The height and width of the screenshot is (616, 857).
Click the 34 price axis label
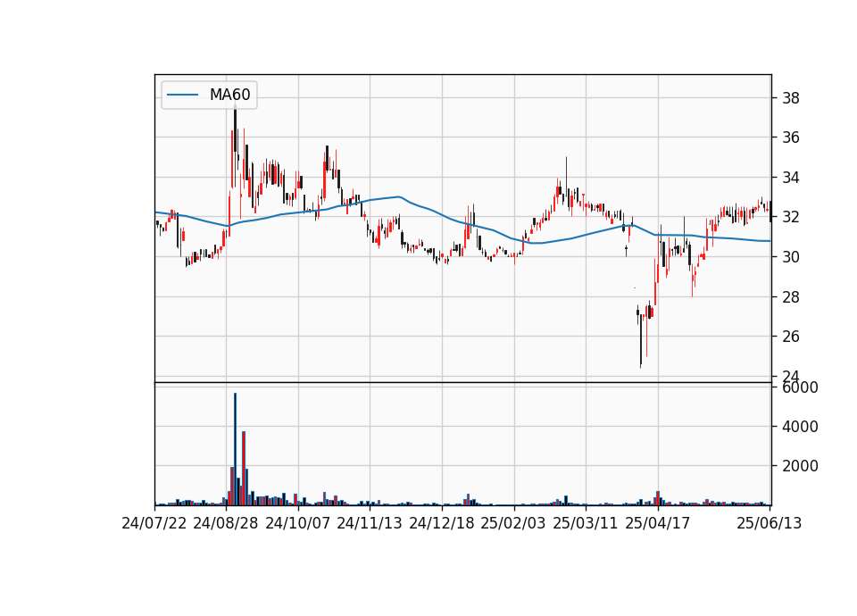[791, 178]
